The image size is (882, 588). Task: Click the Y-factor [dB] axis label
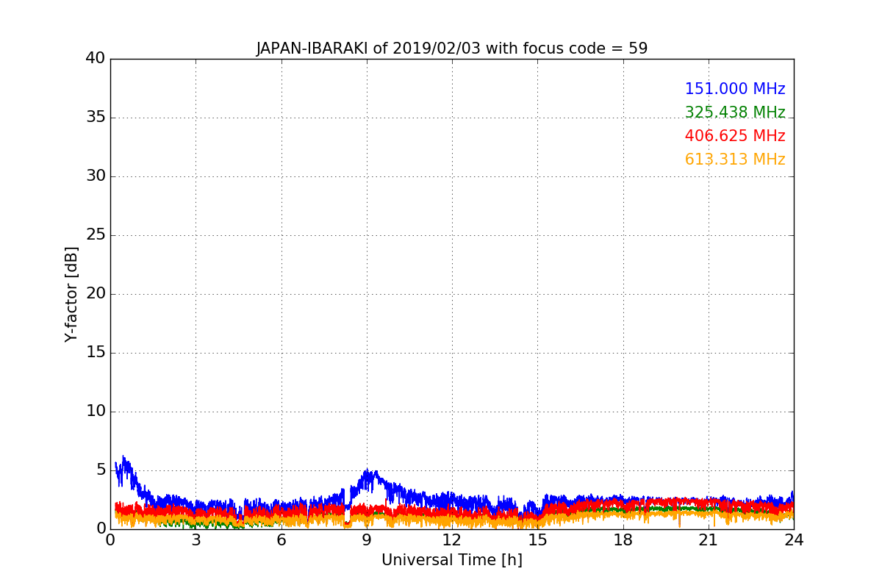click(x=71, y=294)
